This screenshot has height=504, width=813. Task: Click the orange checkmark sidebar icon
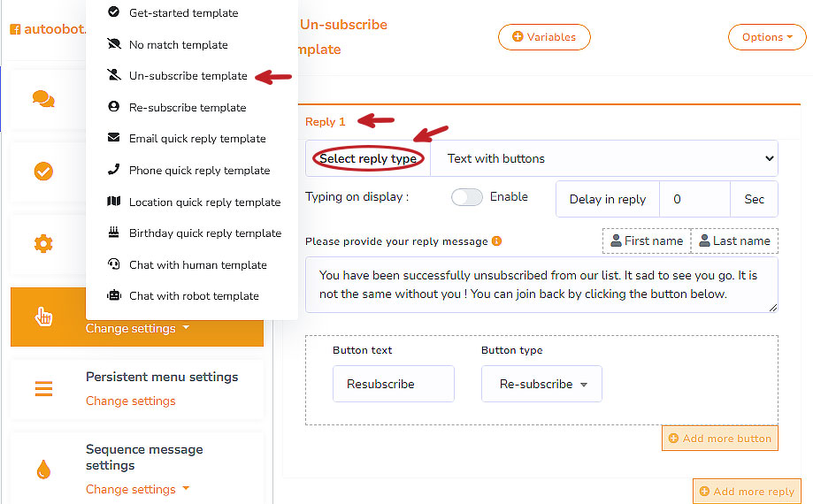[x=43, y=171]
